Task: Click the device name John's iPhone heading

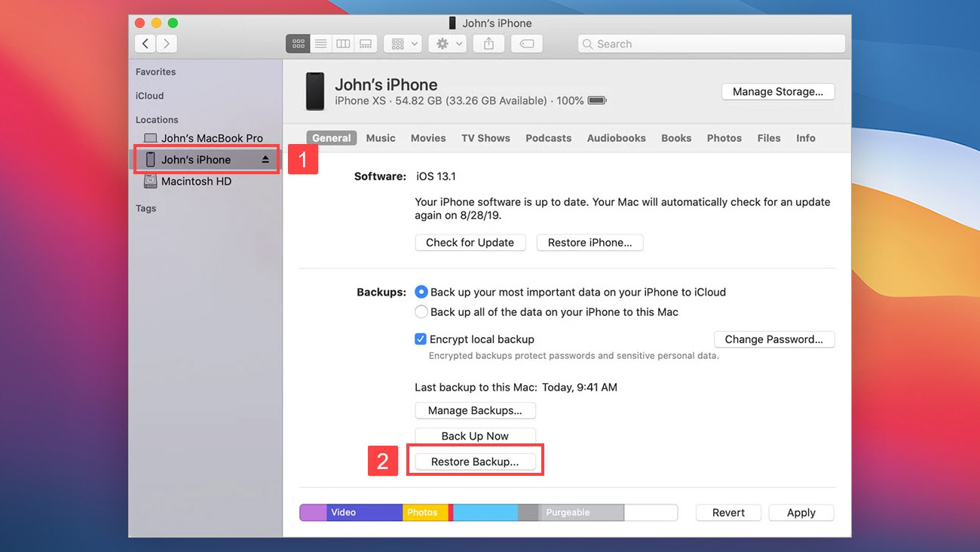Action: (386, 84)
